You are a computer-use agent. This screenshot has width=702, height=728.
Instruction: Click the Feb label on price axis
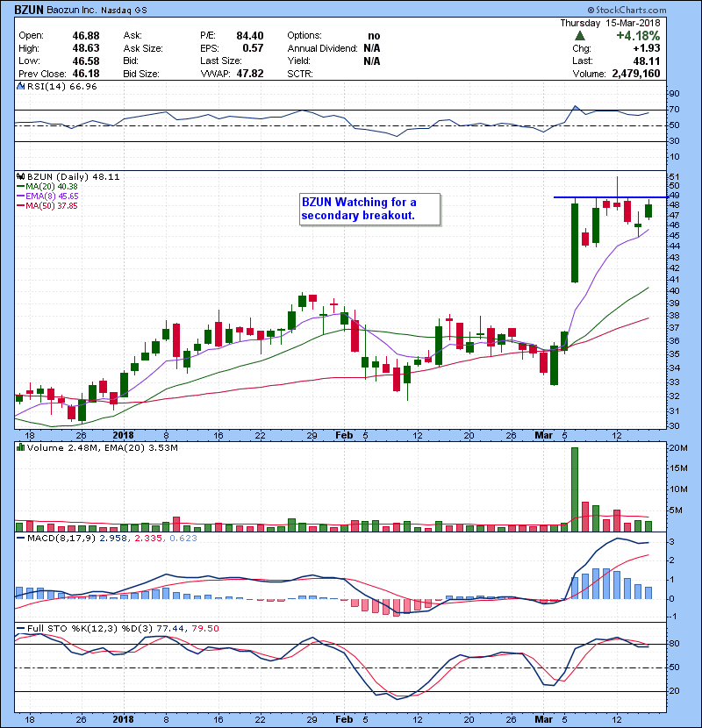[344, 435]
